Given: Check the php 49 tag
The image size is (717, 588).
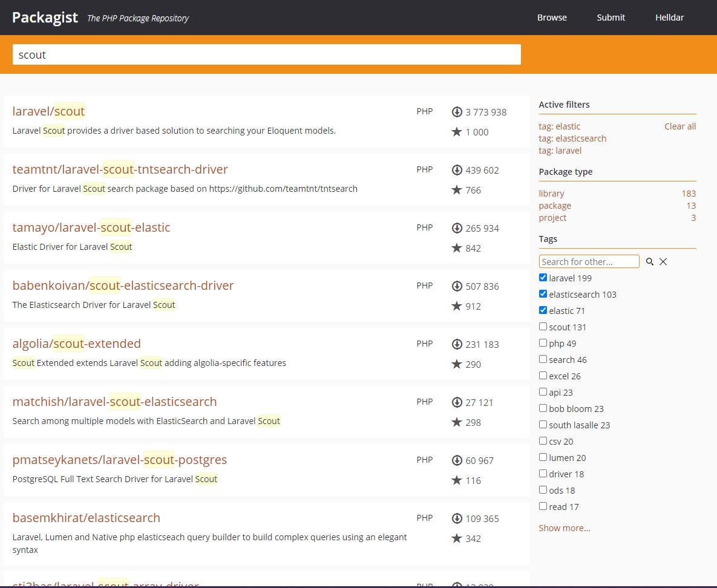Looking at the screenshot, I should [543, 343].
